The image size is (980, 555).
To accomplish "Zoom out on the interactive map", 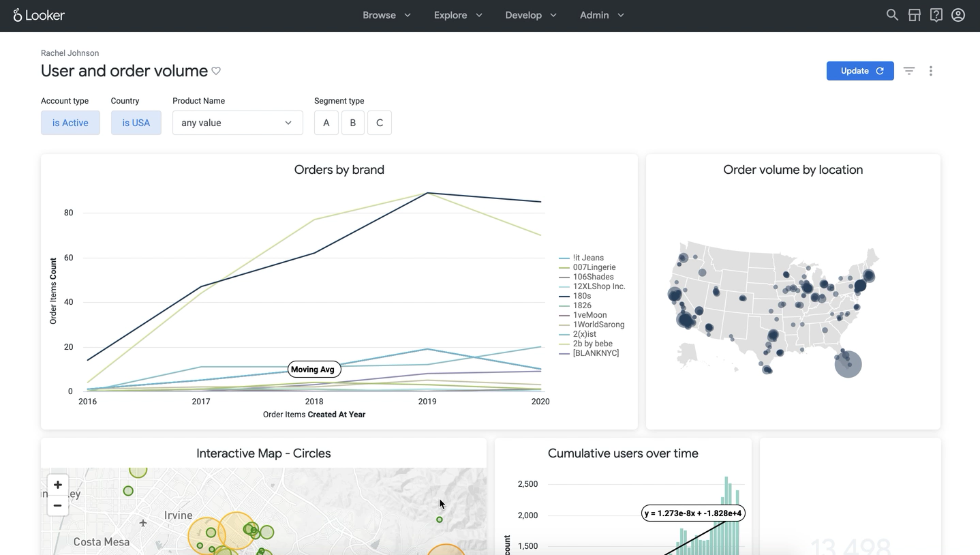I will pos(58,505).
